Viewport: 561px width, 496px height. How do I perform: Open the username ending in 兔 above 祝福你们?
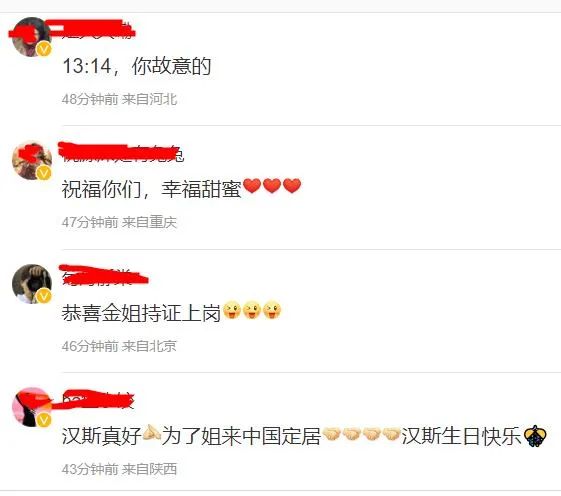pyautogui.click(x=122, y=153)
